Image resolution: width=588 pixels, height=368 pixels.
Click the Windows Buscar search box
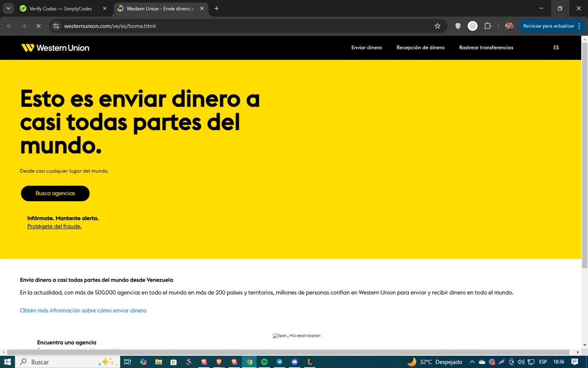(67, 362)
